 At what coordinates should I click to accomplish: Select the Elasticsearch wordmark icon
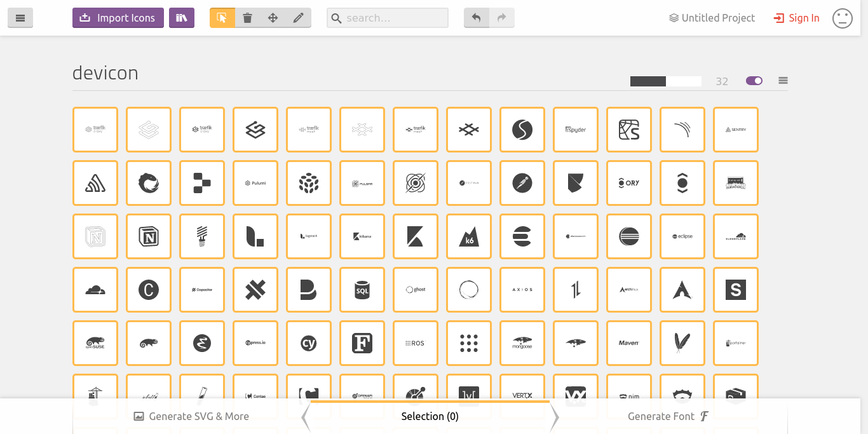(x=576, y=236)
